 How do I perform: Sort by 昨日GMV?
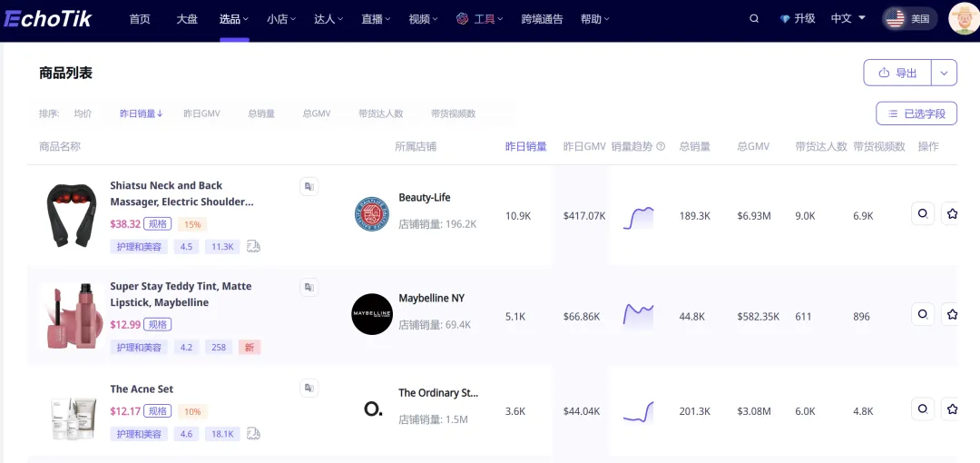pyautogui.click(x=201, y=113)
